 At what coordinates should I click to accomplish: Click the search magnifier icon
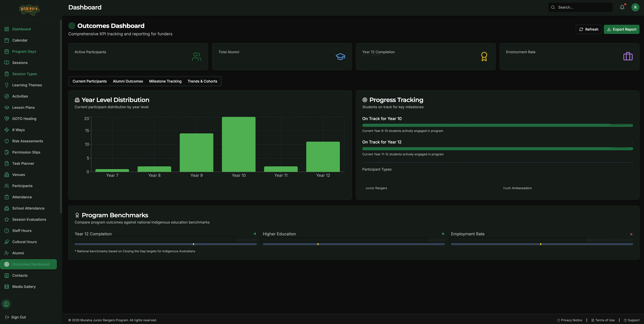(x=553, y=7)
